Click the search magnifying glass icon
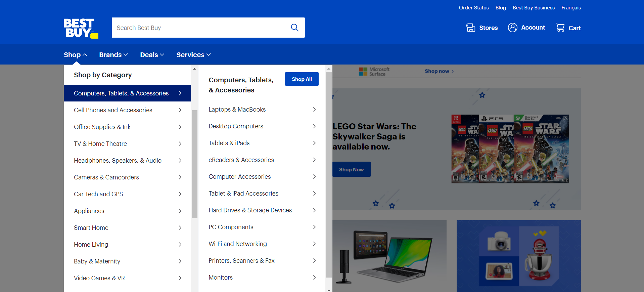Screen dimensions: 644x292 294,28
